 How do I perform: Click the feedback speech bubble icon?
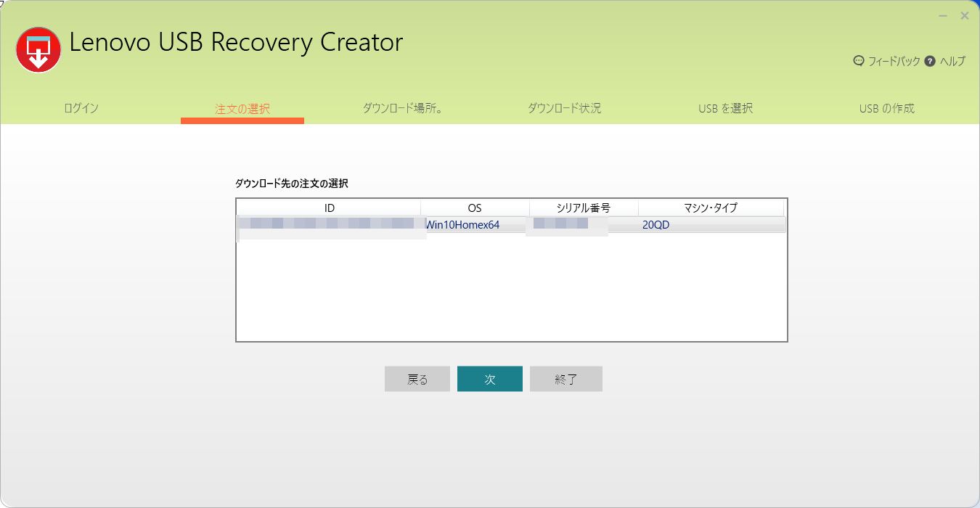pos(859,61)
